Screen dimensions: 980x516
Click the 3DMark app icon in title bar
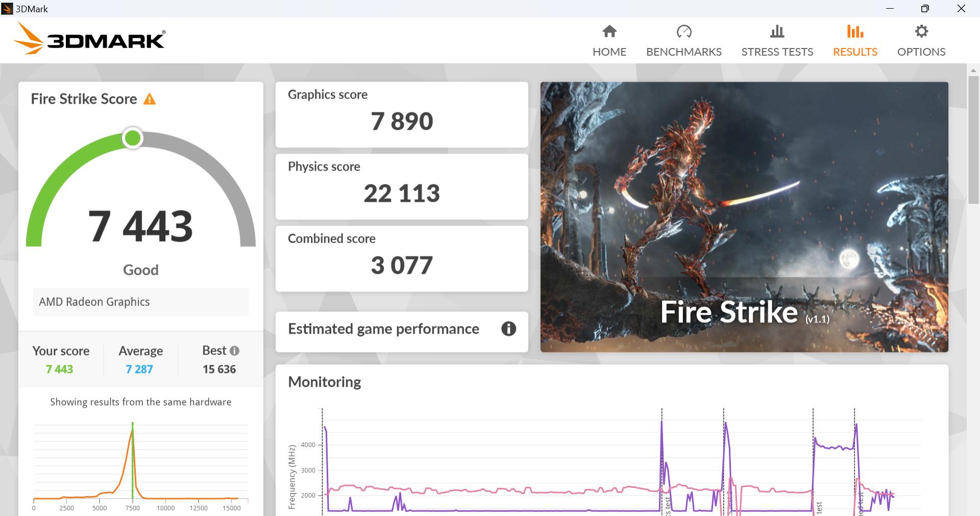click(x=7, y=9)
